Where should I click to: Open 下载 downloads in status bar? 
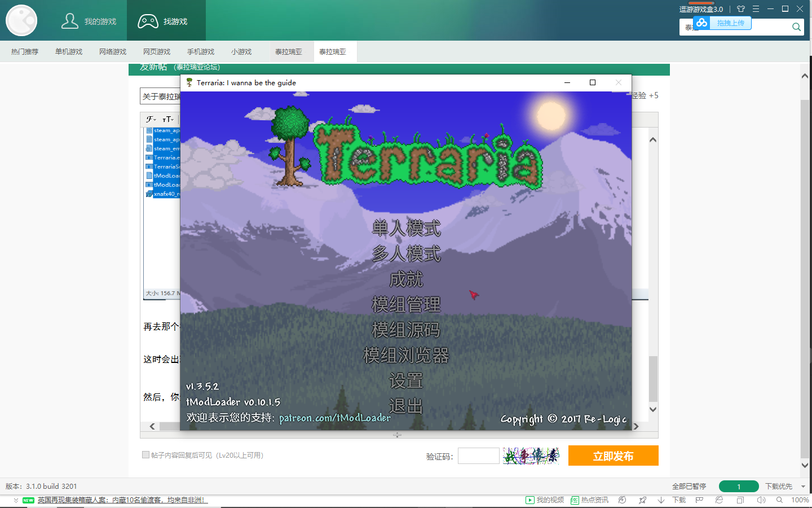(x=672, y=500)
